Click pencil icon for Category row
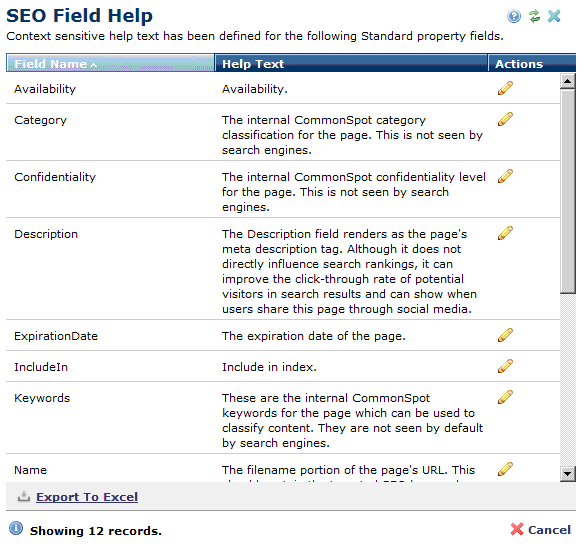584x550 pixels. tap(505, 119)
